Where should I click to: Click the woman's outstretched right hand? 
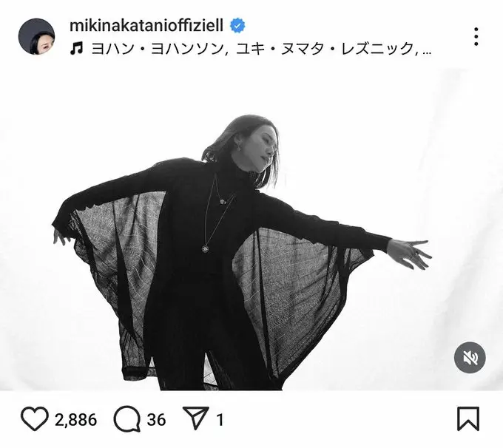point(410,254)
